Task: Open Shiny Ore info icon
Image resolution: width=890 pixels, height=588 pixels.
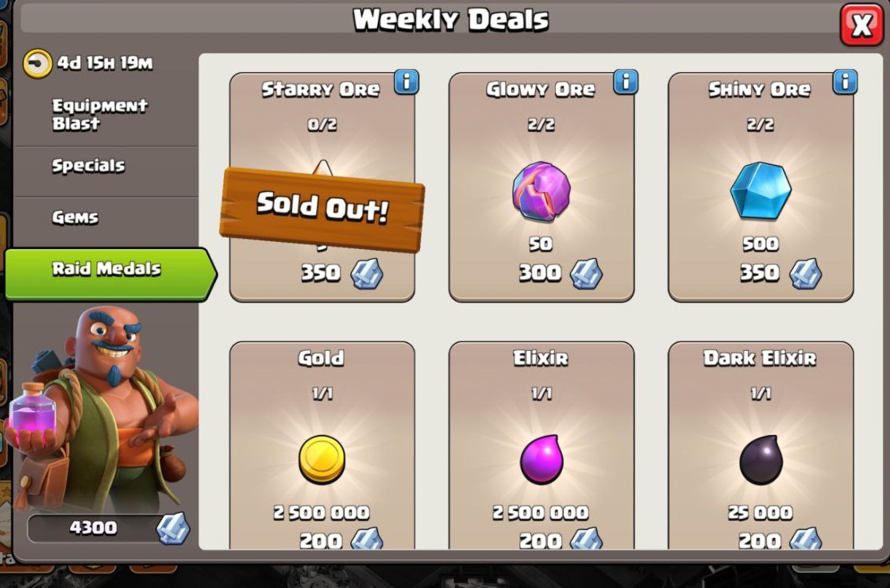Action: click(x=845, y=83)
